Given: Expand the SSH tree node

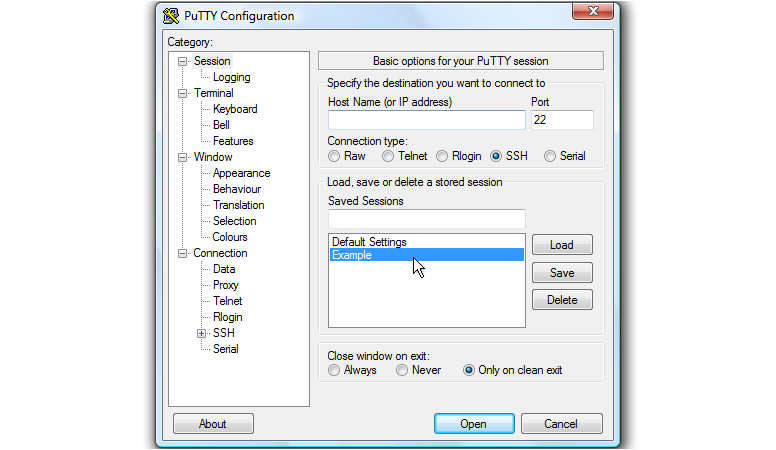Looking at the screenshot, I should point(201,333).
